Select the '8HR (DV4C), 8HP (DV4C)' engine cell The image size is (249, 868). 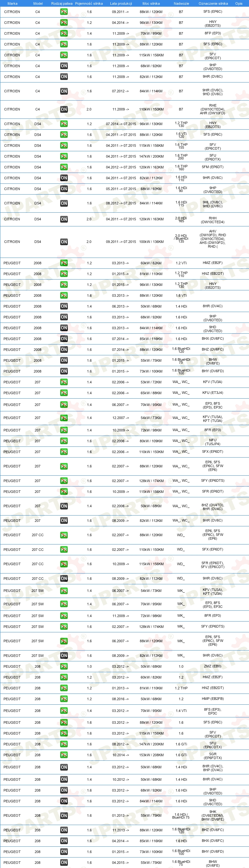point(213,768)
